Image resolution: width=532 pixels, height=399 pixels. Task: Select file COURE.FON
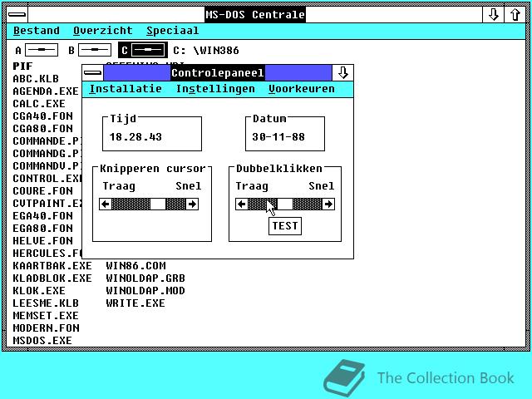click(42, 191)
